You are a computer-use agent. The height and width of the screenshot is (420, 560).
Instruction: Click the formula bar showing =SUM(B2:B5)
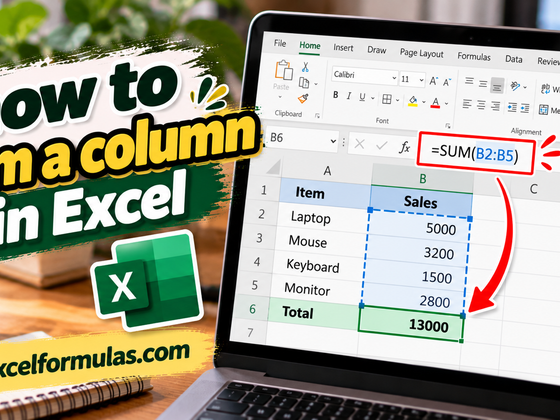[x=475, y=154]
